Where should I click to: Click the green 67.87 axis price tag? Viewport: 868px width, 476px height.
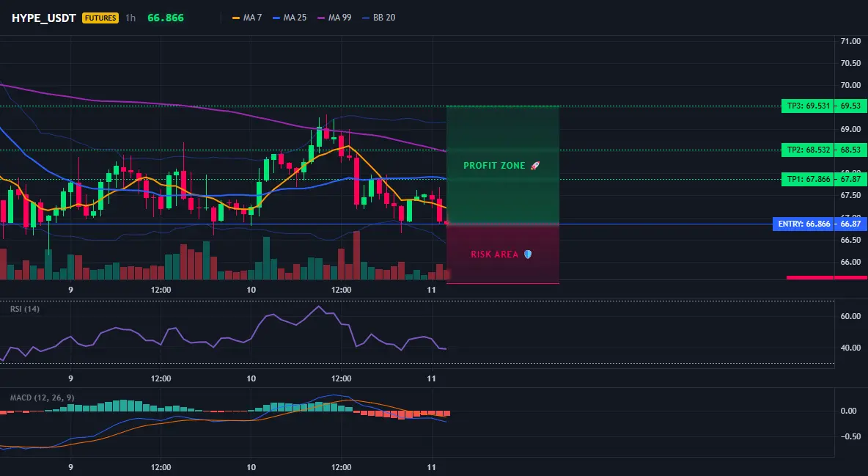pyautogui.click(x=851, y=179)
